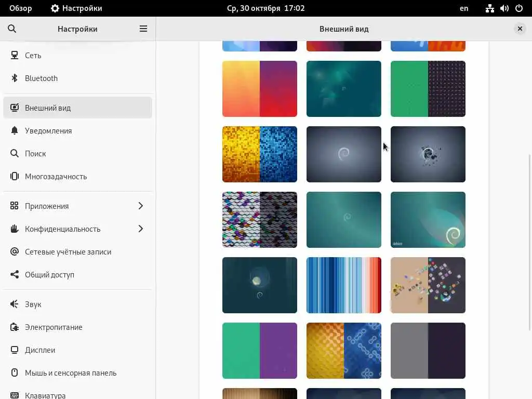Open the top bar volume icon
532x399 pixels.
(504, 8)
